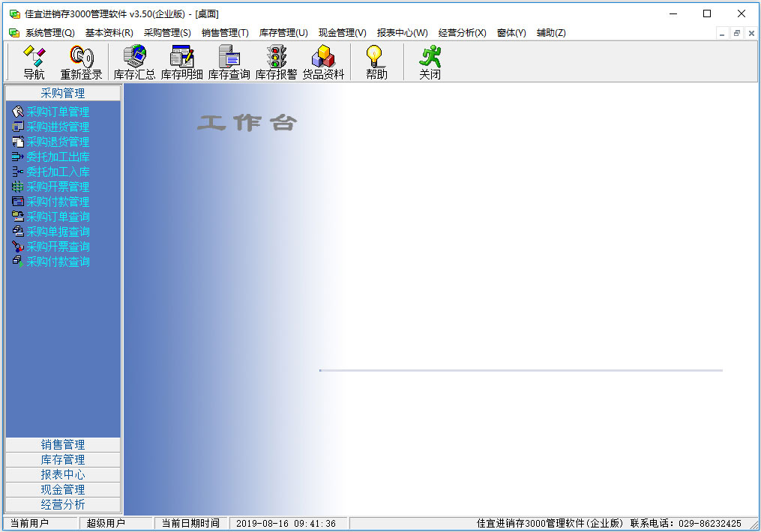
Task: Click the application icon in title bar
Action: tap(15, 14)
